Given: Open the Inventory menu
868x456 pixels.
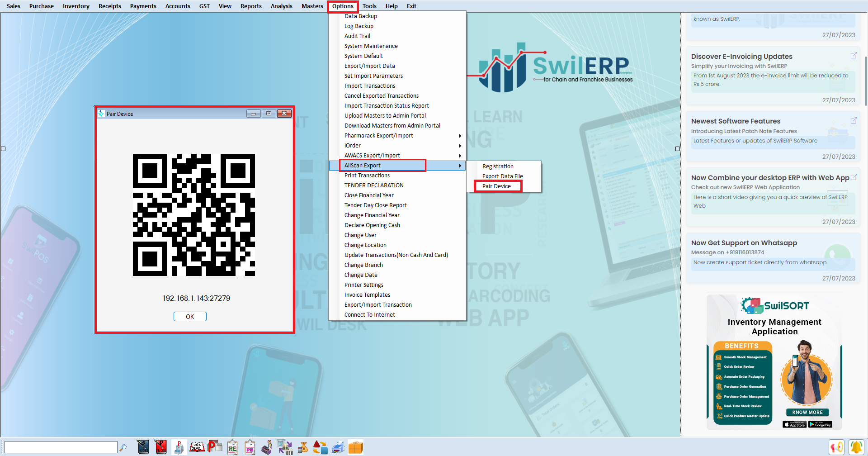Looking at the screenshot, I should [x=76, y=6].
